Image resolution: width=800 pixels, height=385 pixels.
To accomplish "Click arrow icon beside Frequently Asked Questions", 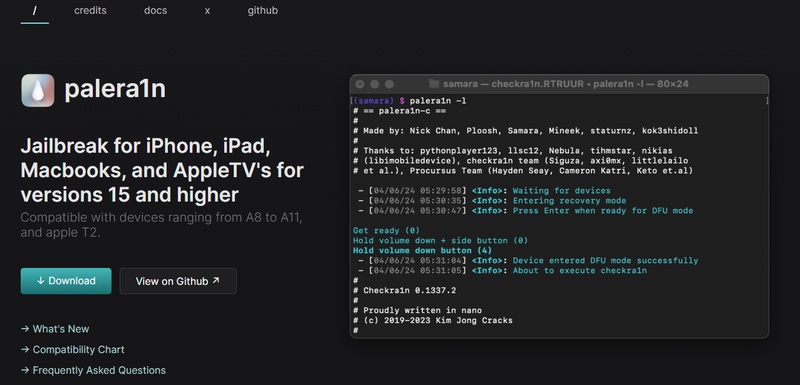I will coord(25,370).
